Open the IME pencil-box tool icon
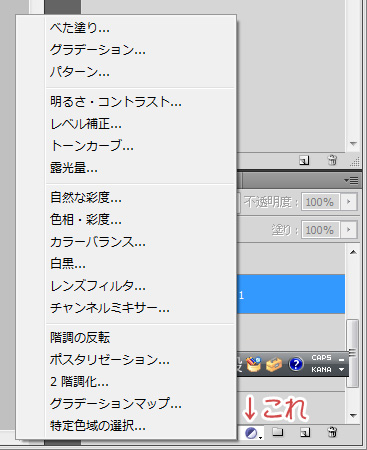This screenshot has width=367, height=450. [x=253, y=364]
